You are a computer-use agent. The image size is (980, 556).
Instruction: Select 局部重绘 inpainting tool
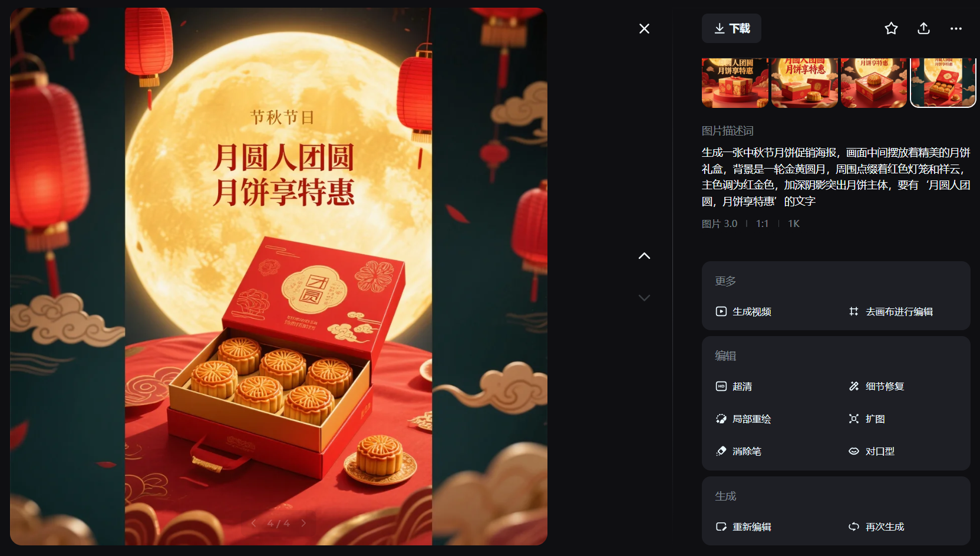click(743, 419)
